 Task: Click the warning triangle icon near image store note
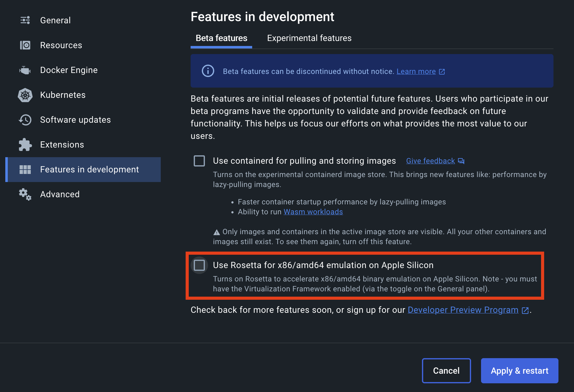(x=217, y=232)
